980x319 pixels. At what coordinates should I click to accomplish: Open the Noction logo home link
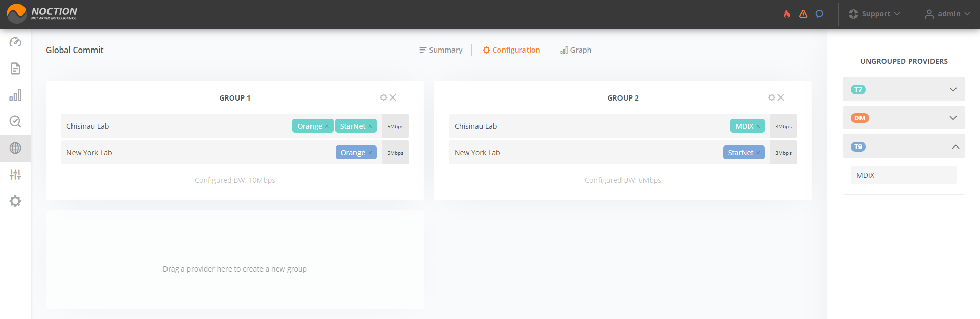tap(42, 14)
